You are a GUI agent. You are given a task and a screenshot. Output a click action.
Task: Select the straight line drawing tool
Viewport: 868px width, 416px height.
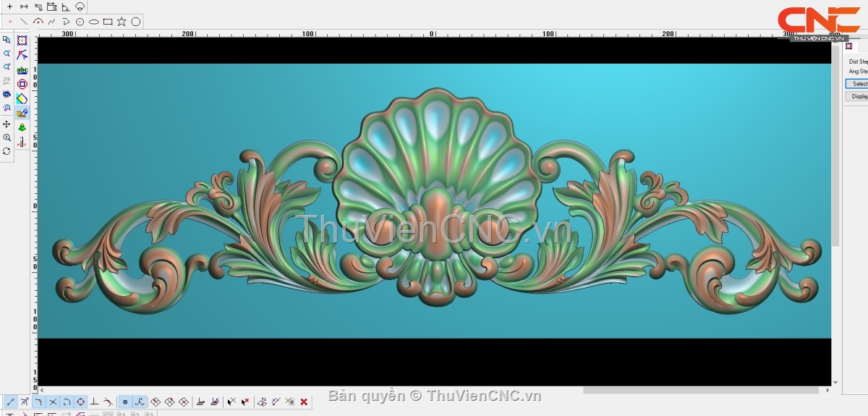click(24, 22)
